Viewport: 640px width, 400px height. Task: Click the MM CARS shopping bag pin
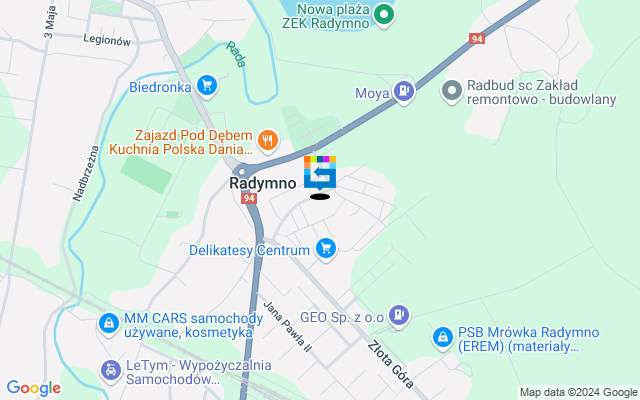[109, 324]
